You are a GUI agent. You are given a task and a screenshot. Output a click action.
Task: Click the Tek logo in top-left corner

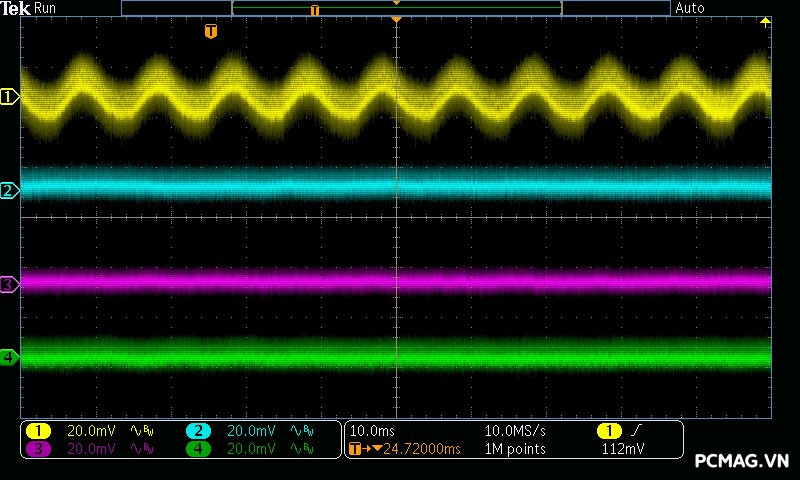[15, 8]
